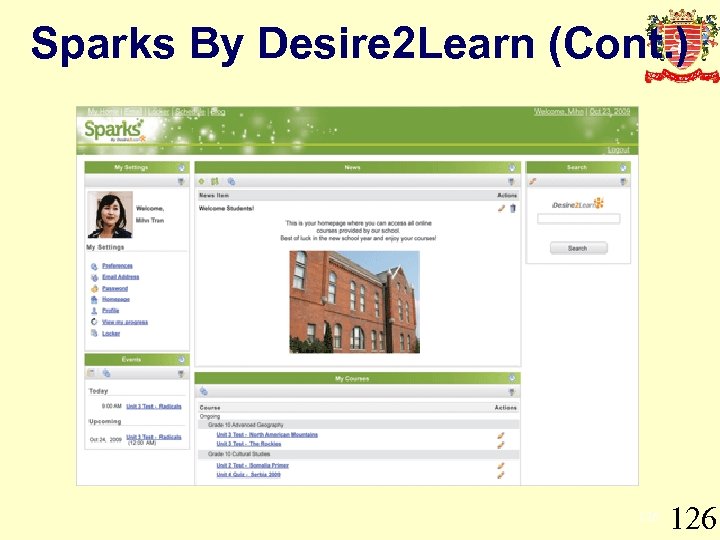Edit the Welcome Students news item
Screen dimensions: 720x540
coord(501,208)
